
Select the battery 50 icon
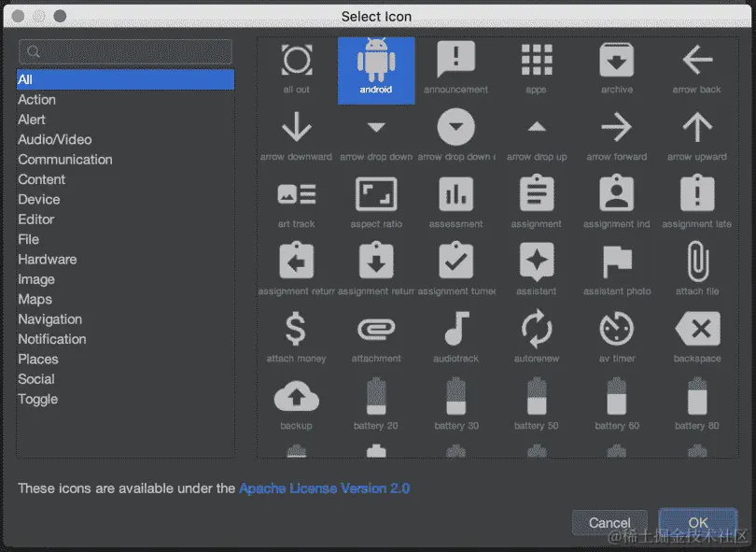coord(536,405)
